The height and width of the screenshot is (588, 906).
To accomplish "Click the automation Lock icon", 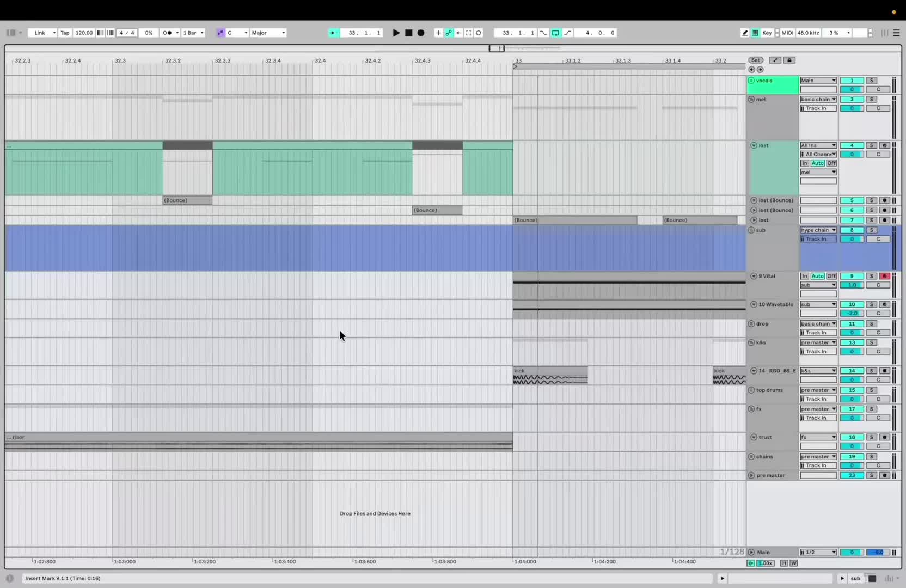I will point(789,60).
